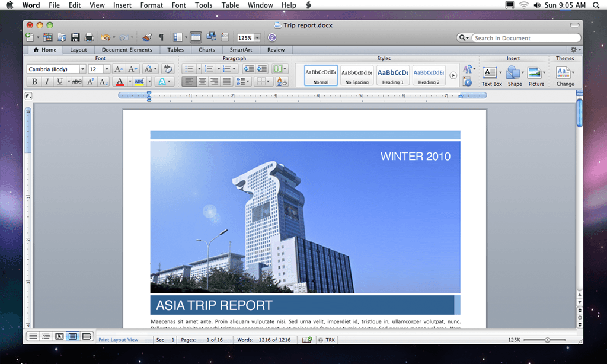Image resolution: width=607 pixels, height=364 pixels.
Task: Toggle the show paragraph marks icon
Action: tap(161, 37)
